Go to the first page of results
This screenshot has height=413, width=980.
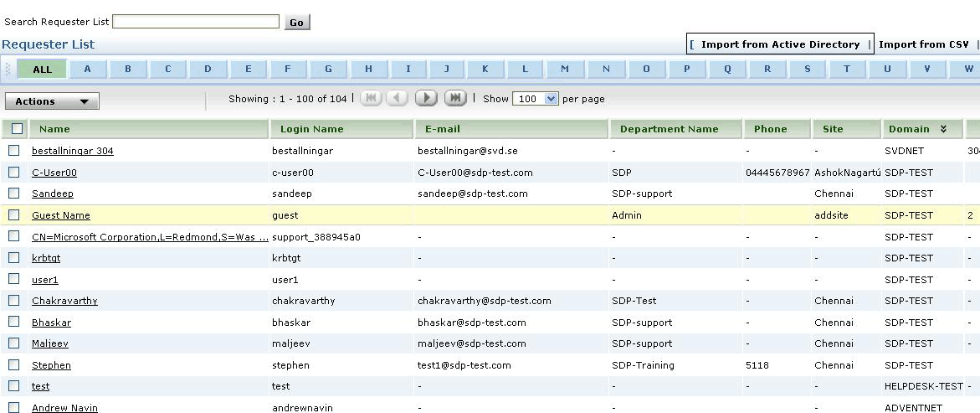(371, 98)
